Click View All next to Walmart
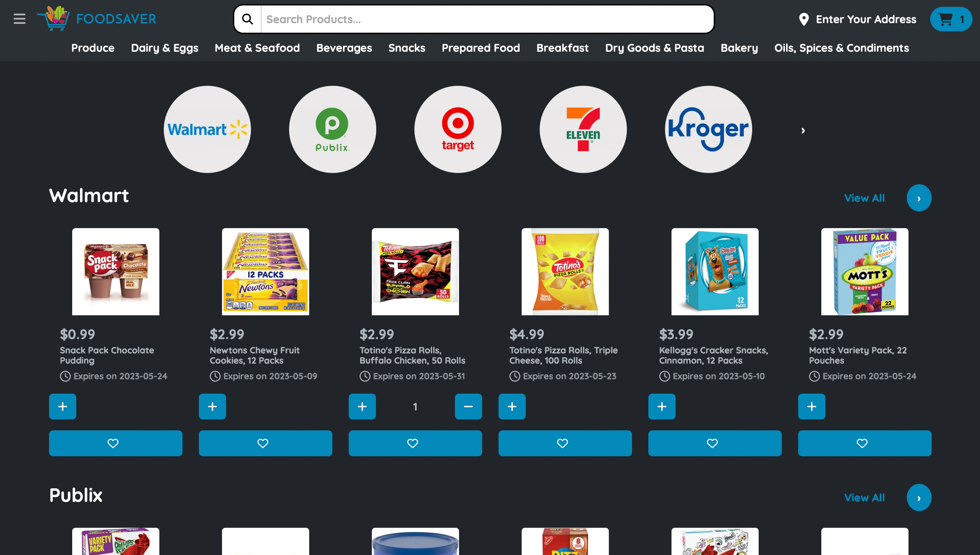980x555 pixels. [864, 198]
